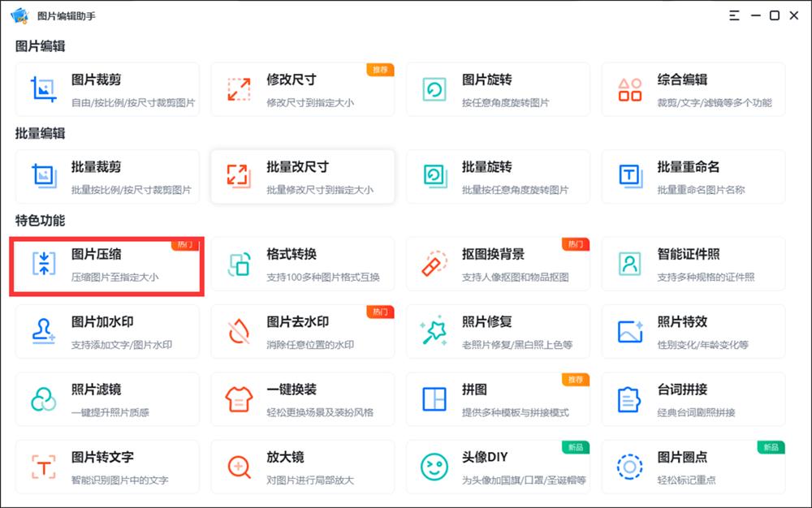Open the title bar menu icon
Screen dimensions: 812x508
point(733,15)
